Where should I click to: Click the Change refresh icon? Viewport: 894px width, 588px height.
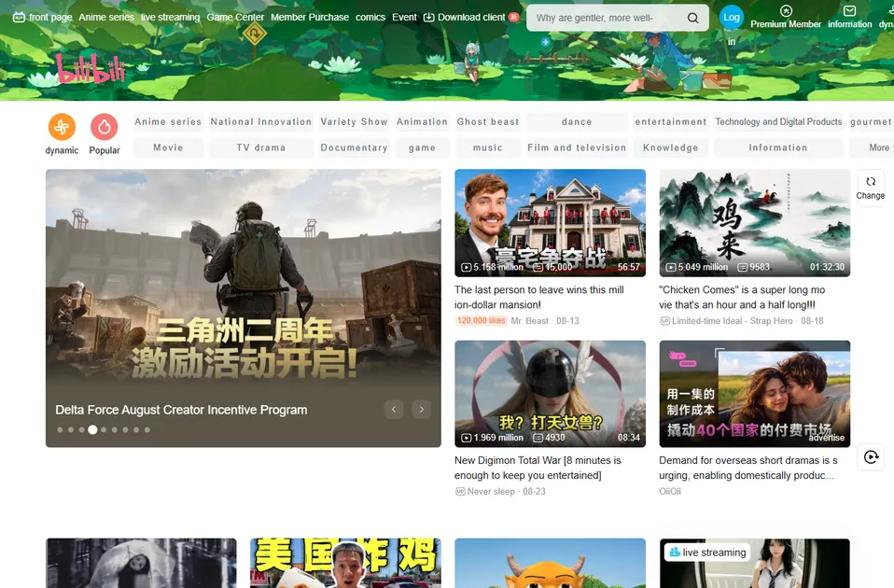871,181
